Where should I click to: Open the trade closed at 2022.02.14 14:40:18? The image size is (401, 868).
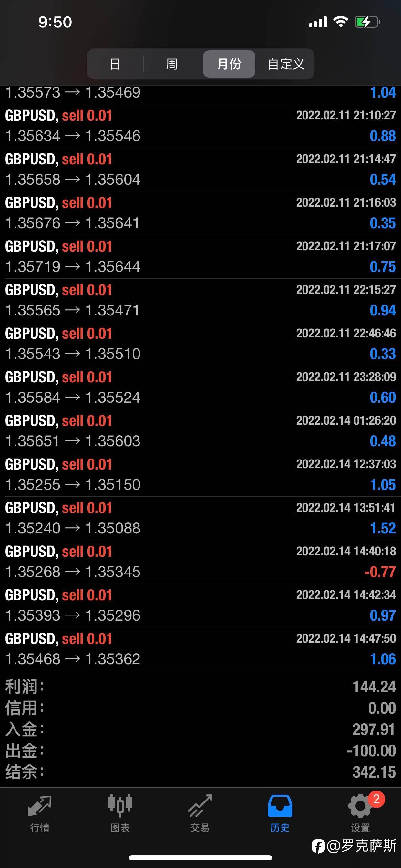click(200, 562)
